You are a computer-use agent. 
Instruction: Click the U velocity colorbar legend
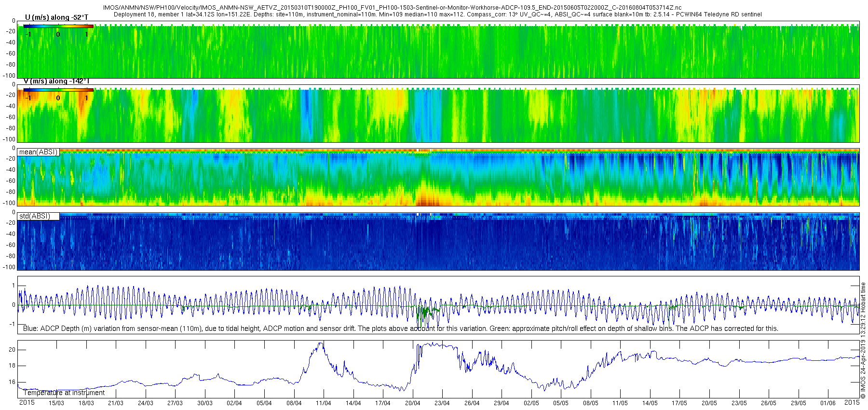[58, 27]
